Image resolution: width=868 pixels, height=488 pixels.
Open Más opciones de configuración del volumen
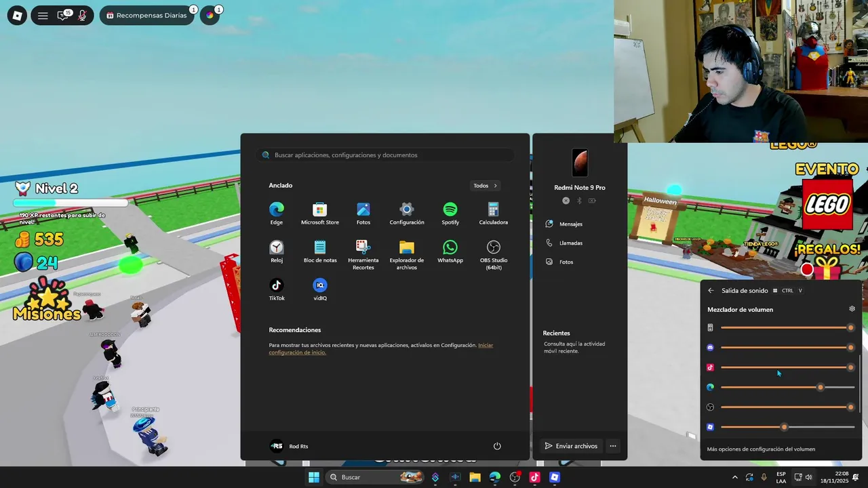761,449
